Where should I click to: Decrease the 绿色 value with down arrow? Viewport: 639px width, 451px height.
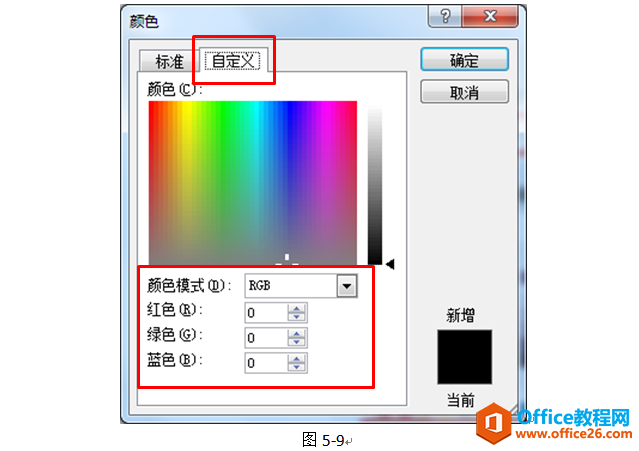pos(296,342)
